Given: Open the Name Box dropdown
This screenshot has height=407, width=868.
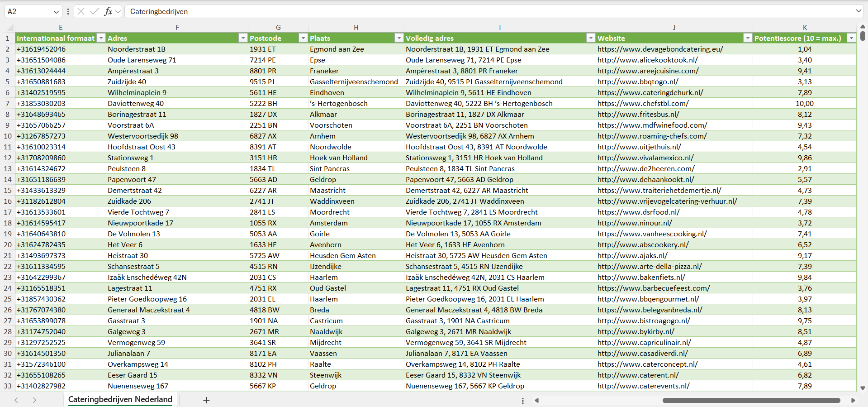Looking at the screenshot, I should point(56,11).
